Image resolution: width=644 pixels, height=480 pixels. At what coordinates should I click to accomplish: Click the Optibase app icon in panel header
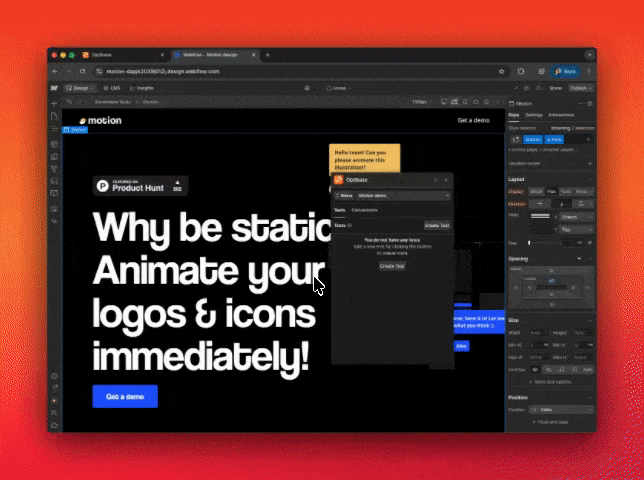[339, 180]
